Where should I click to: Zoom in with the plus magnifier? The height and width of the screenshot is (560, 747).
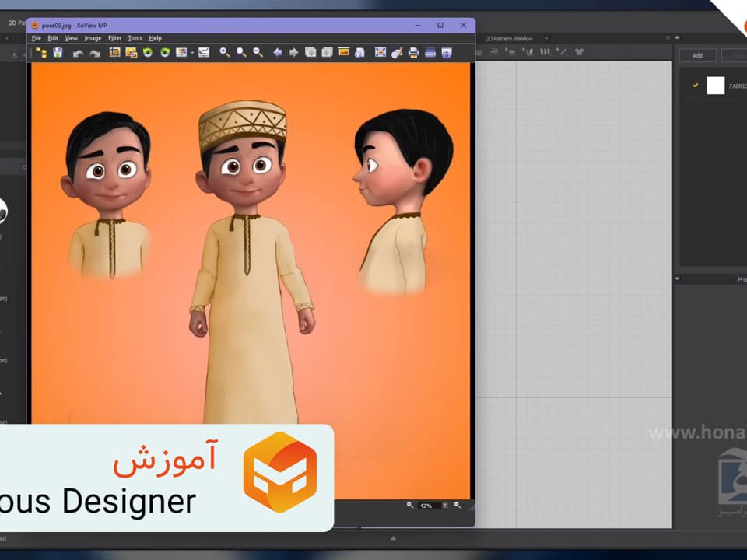(224, 52)
